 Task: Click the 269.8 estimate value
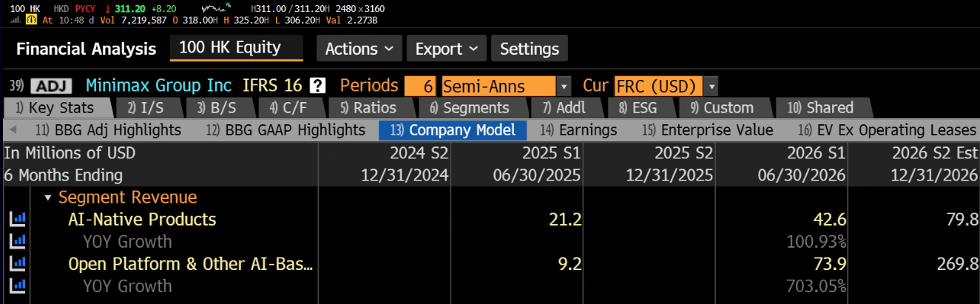(x=959, y=264)
